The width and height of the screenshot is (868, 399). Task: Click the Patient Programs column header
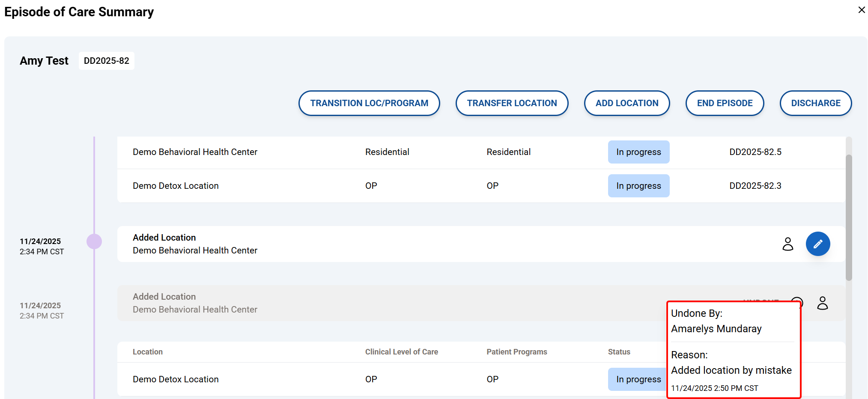[516, 352]
